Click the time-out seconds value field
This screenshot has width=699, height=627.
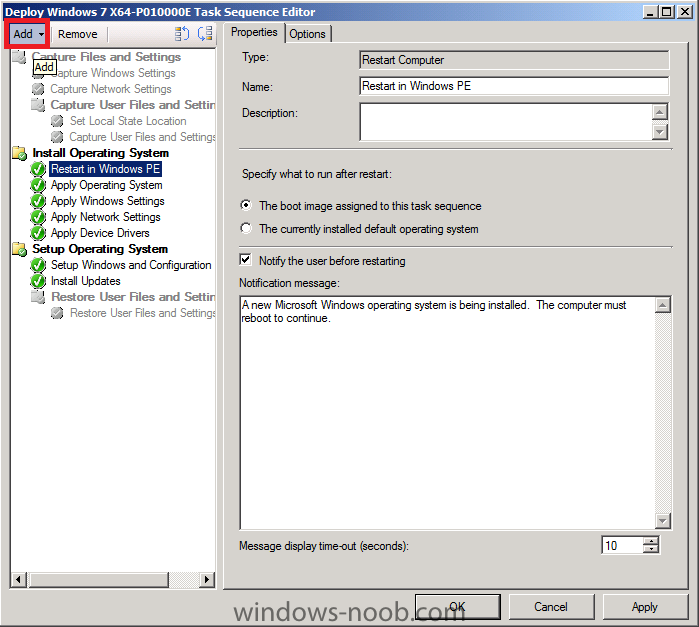coord(622,545)
